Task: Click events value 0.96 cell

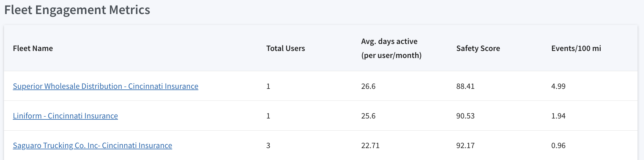Action: pyautogui.click(x=558, y=146)
